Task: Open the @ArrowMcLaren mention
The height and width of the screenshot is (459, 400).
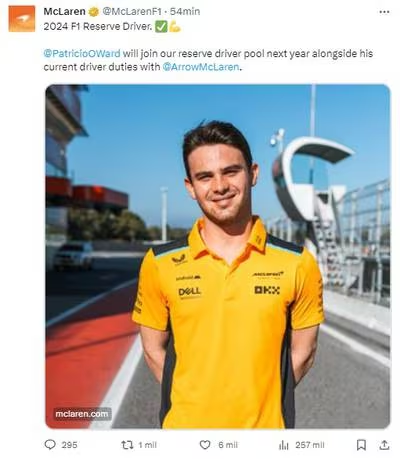Action: [201, 67]
